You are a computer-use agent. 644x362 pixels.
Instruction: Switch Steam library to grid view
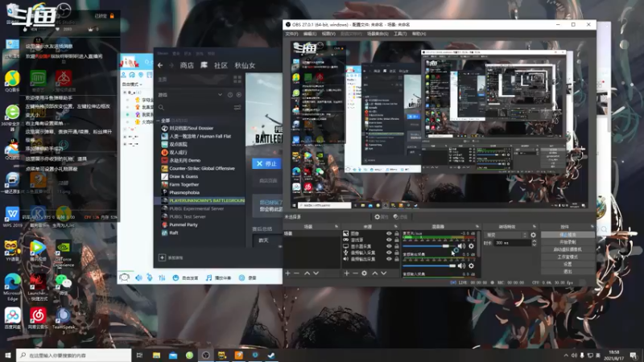click(x=237, y=79)
